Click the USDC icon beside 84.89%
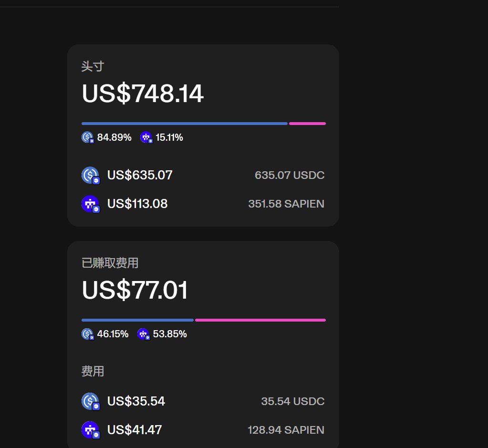The width and height of the screenshot is (488, 448). [x=87, y=137]
